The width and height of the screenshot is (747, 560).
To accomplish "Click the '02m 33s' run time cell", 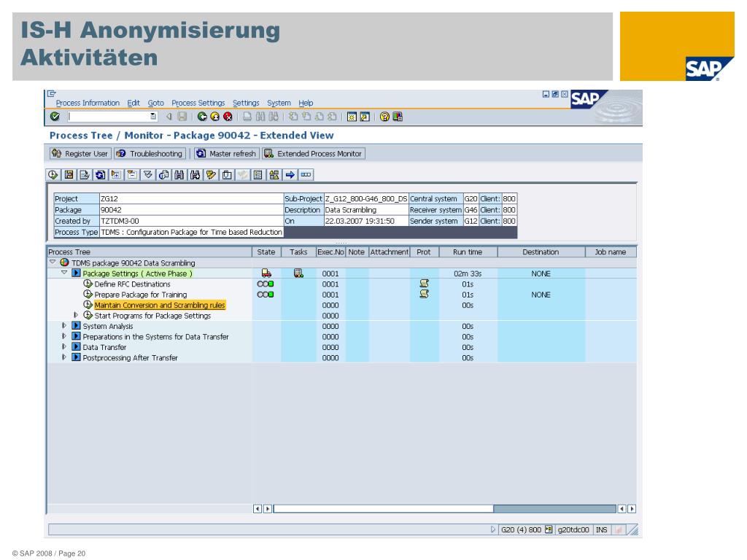I will pos(468,273).
